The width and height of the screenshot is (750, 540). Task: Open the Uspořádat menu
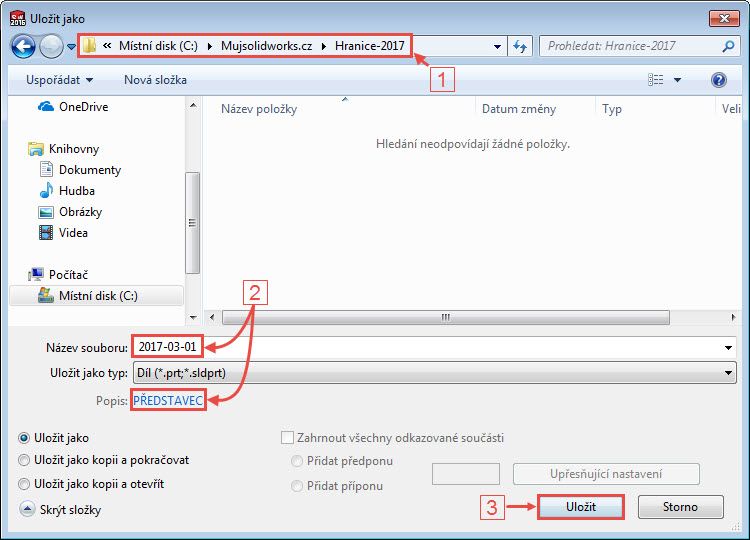point(59,80)
